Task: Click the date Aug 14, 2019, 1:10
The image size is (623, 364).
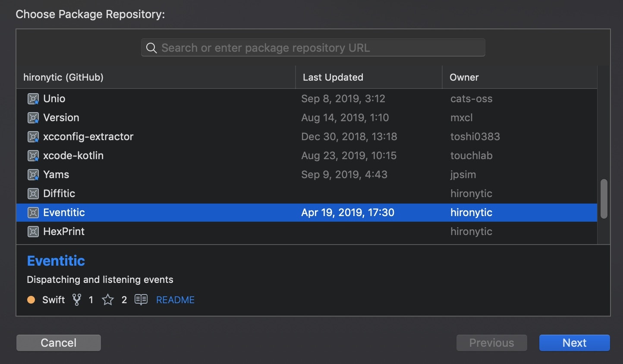Action: tap(345, 118)
